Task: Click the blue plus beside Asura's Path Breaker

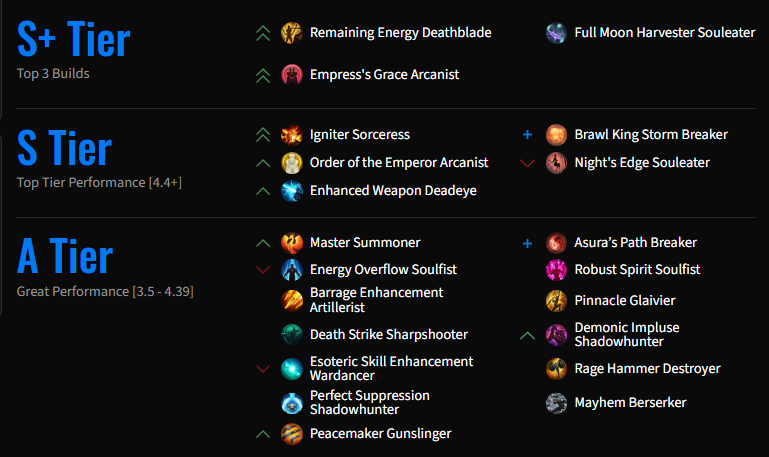Action: (x=527, y=243)
